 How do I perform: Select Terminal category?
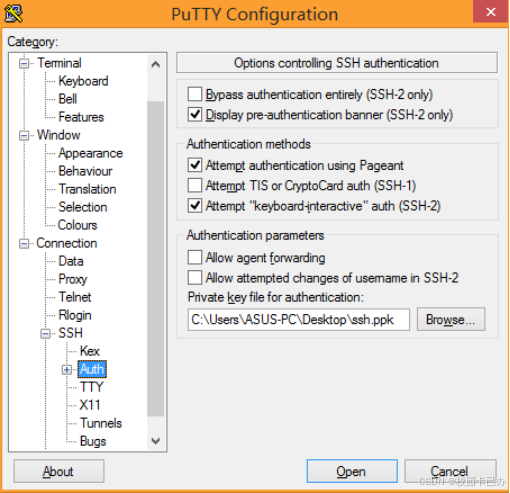[x=59, y=63]
